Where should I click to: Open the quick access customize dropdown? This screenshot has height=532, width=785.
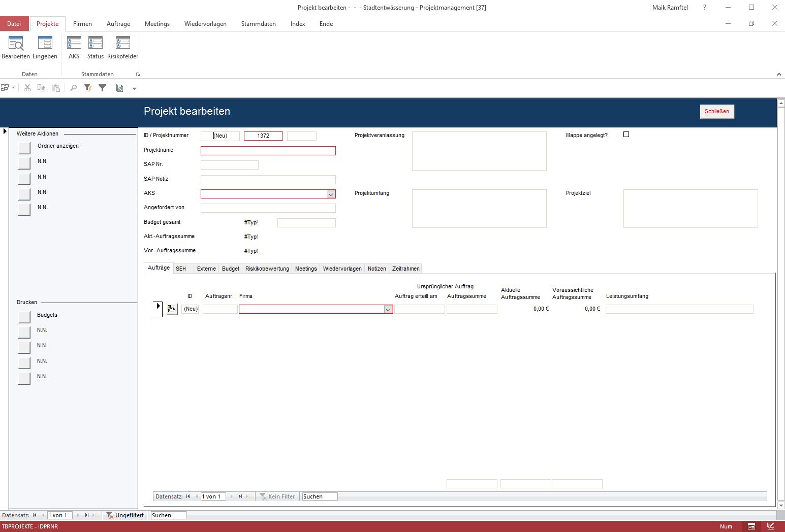pos(134,88)
